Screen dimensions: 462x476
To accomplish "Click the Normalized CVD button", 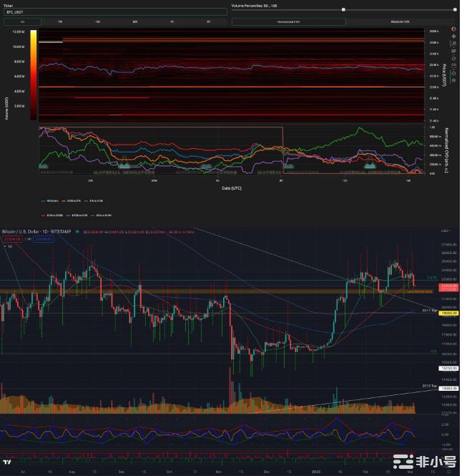I will (287, 22).
